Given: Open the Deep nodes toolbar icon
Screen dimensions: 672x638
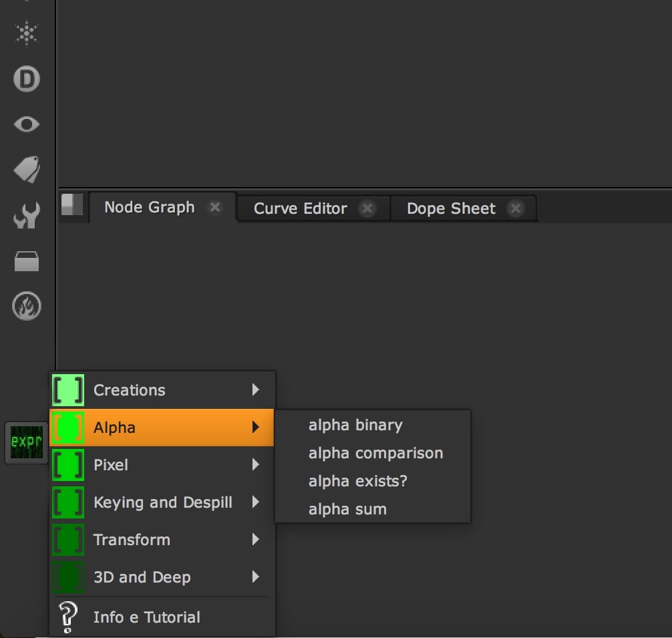Looking at the screenshot, I should (x=27, y=79).
